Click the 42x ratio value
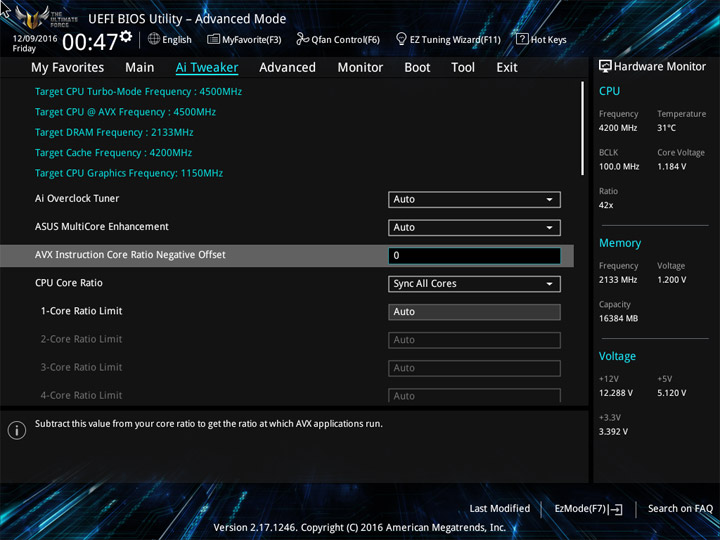The width and height of the screenshot is (720, 540). pos(606,205)
